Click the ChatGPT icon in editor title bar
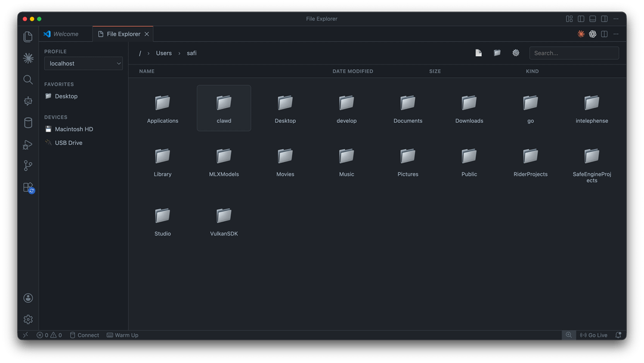This screenshot has width=644, height=363. click(593, 34)
